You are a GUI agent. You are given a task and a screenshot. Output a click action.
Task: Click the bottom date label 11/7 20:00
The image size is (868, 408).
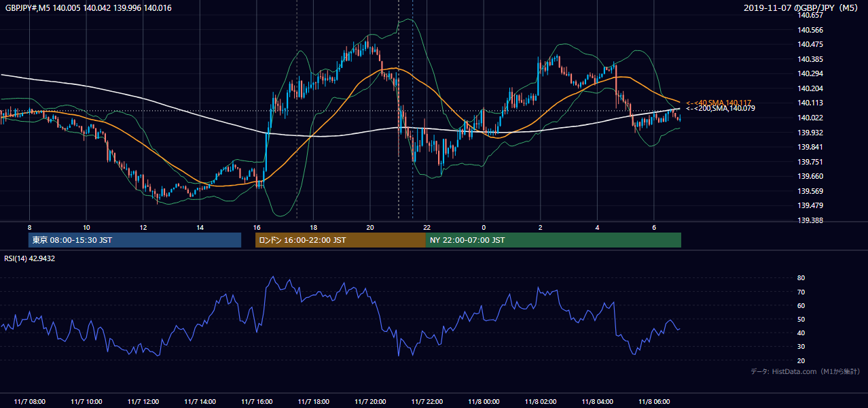coord(370,402)
